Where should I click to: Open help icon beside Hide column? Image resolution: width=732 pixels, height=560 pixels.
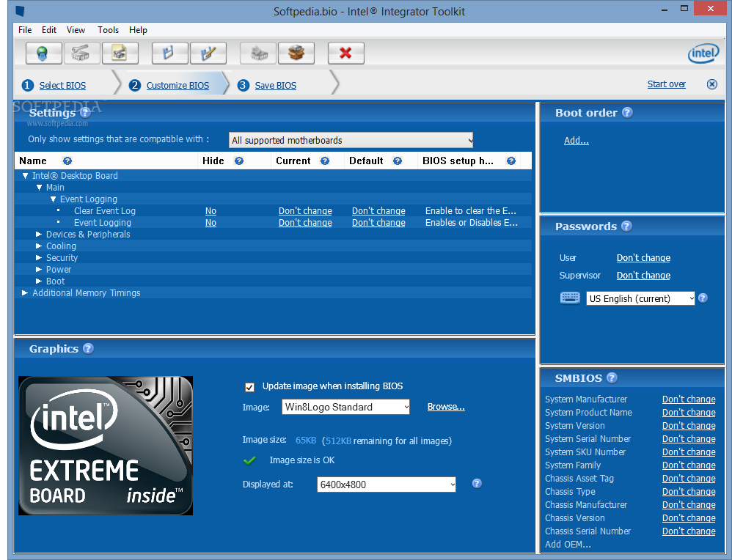tap(239, 161)
